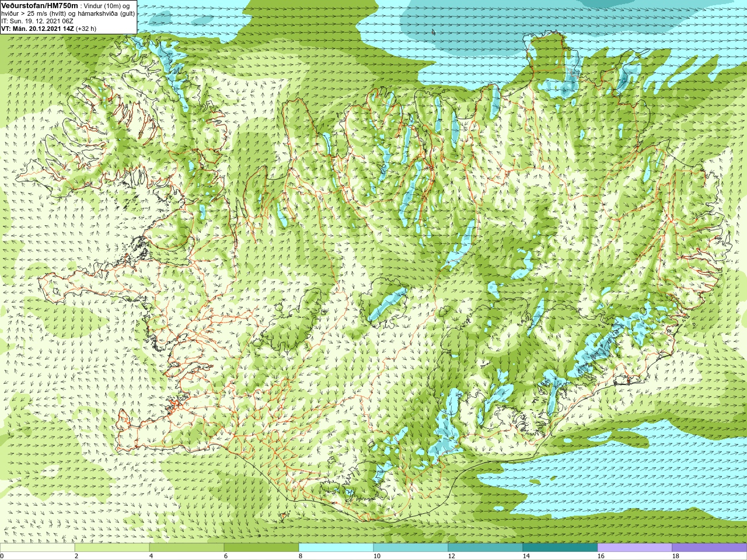
Task: Select the 6–8 m/s dark green legend segment
Action: coord(261,548)
